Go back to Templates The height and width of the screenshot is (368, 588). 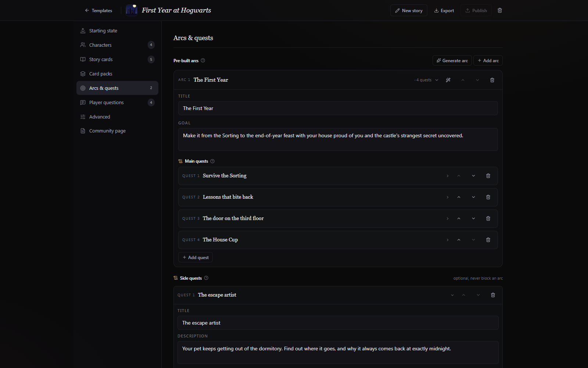98,10
